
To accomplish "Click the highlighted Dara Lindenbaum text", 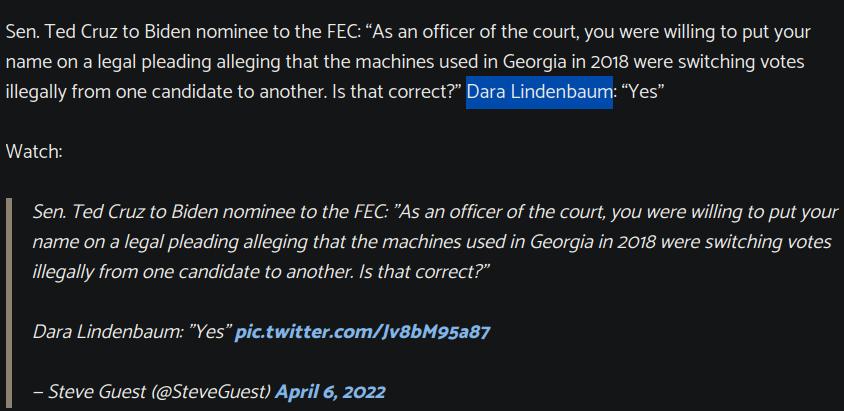I will coord(539,92).
